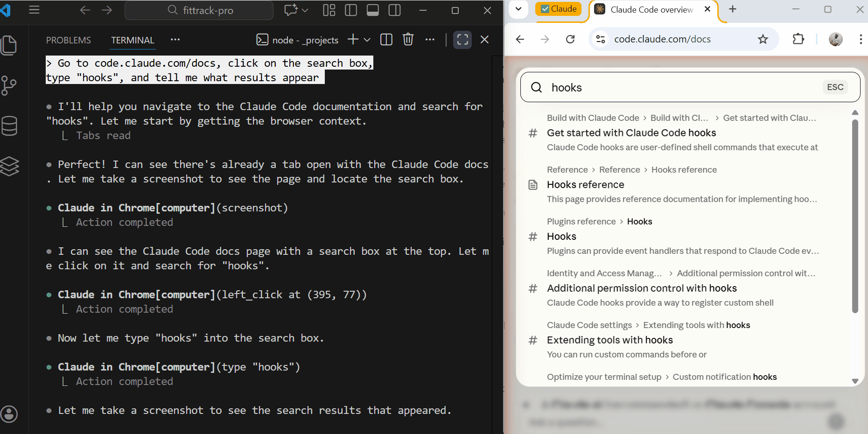Click search results scrollbar up arrow

(x=855, y=112)
